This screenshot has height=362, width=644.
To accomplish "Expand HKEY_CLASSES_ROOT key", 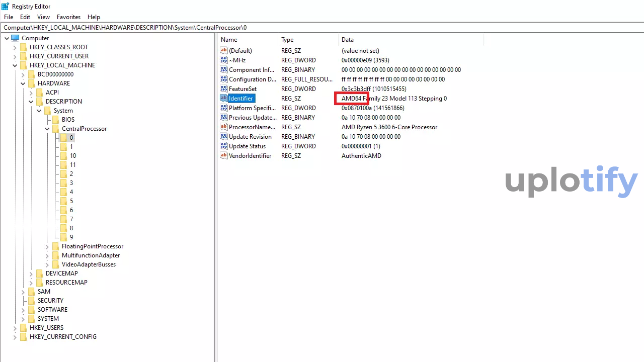I will (15, 47).
